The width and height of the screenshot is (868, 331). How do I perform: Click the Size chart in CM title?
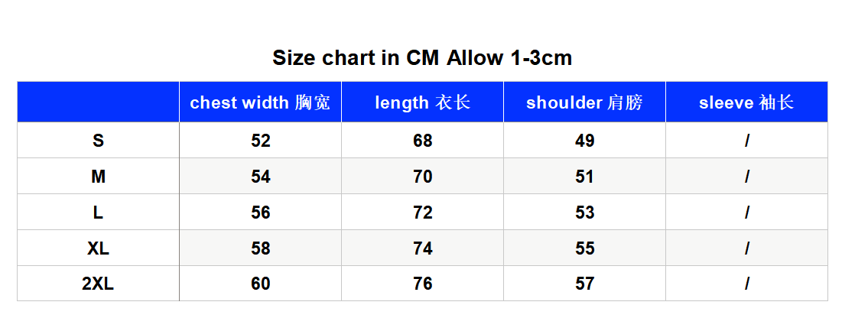(x=422, y=57)
